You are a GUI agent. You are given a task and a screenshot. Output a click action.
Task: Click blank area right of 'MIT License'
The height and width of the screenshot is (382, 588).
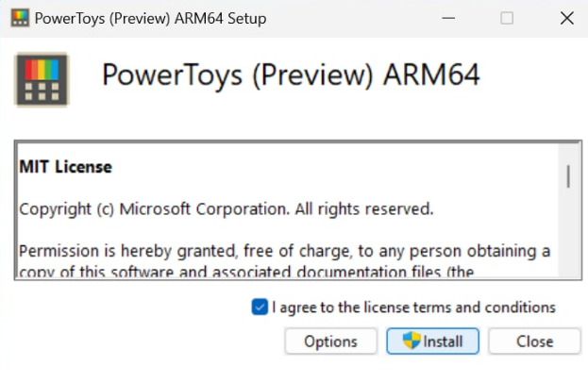tap(334, 167)
